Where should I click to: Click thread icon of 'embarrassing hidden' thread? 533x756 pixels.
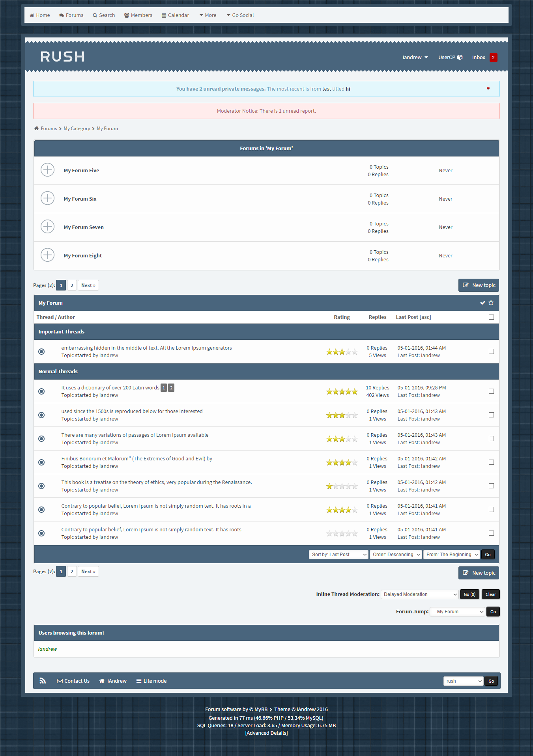point(41,352)
